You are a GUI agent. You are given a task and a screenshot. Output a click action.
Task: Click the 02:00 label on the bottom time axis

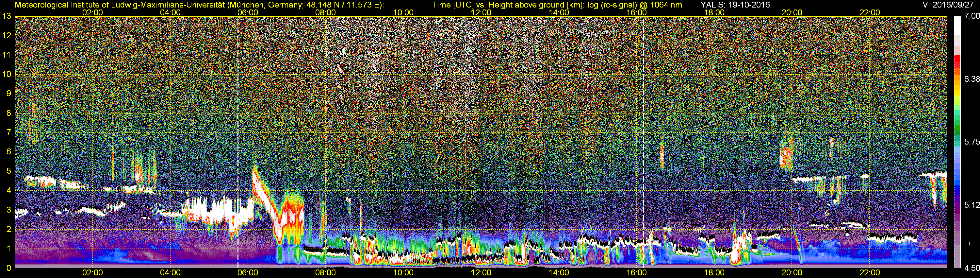pos(92,273)
